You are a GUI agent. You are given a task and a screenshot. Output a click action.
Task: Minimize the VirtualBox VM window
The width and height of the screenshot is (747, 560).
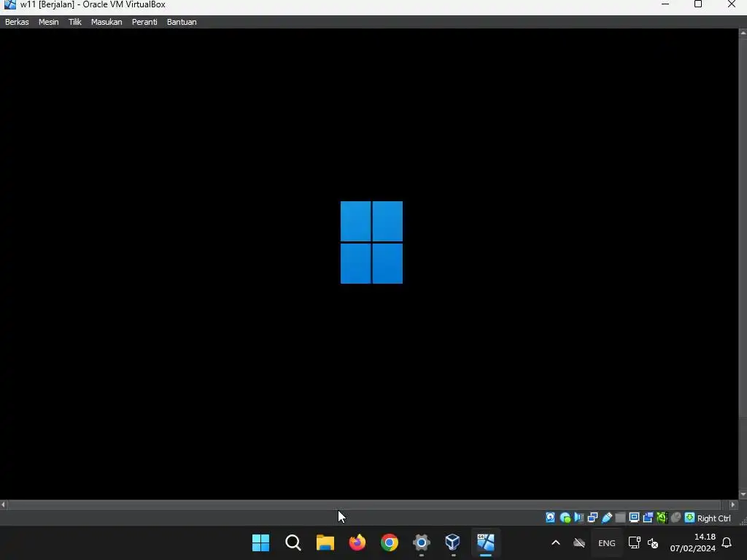665,4
